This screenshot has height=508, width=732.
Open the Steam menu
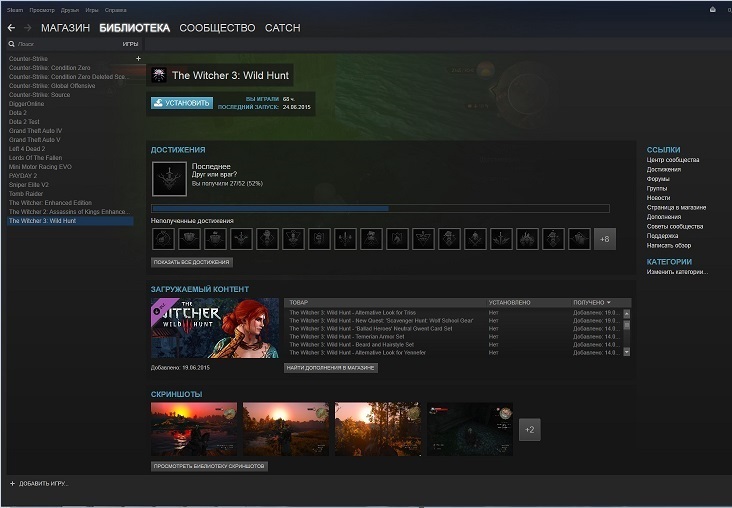click(x=15, y=10)
